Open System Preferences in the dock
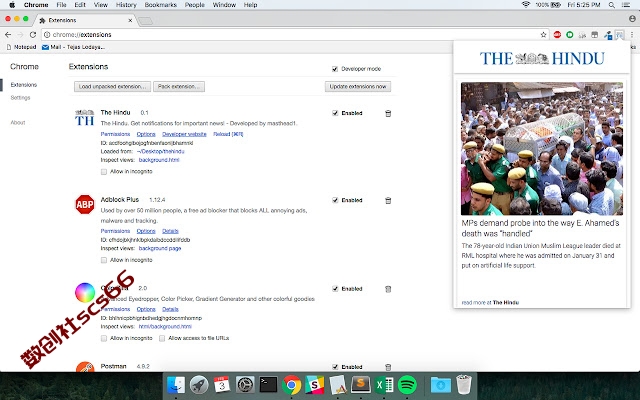This screenshot has height=400, width=640. point(245,384)
